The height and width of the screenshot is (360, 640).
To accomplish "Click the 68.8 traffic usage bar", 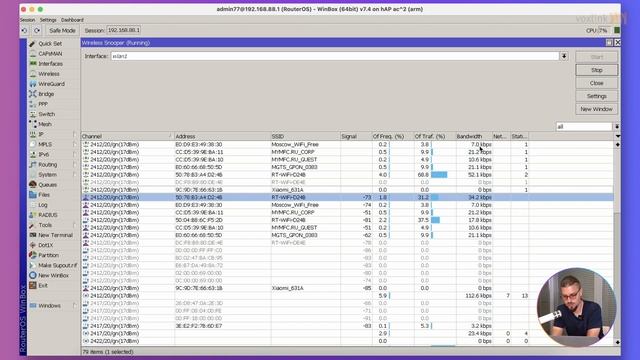I will tap(439, 175).
